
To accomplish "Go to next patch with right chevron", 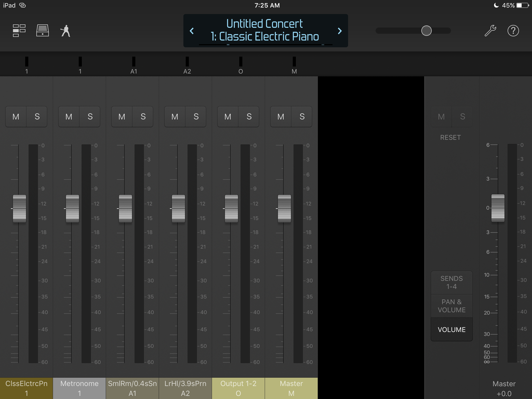I will point(340,31).
